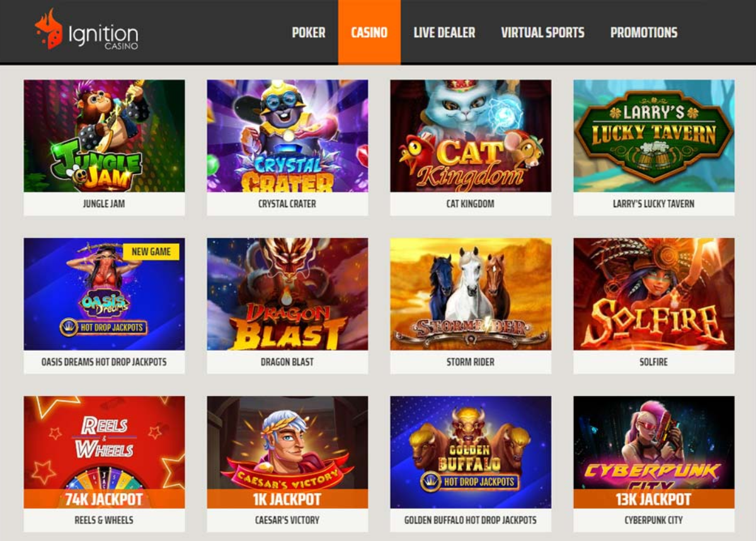Open the Reels & Wheels title link
The width and height of the screenshot is (756, 541).
(x=104, y=520)
